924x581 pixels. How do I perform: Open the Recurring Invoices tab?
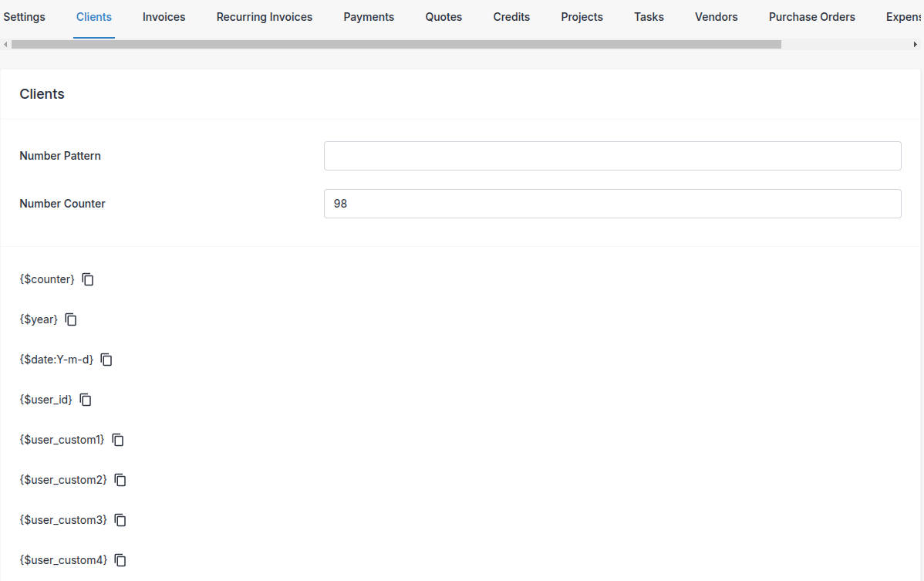(x=265, y=17)
